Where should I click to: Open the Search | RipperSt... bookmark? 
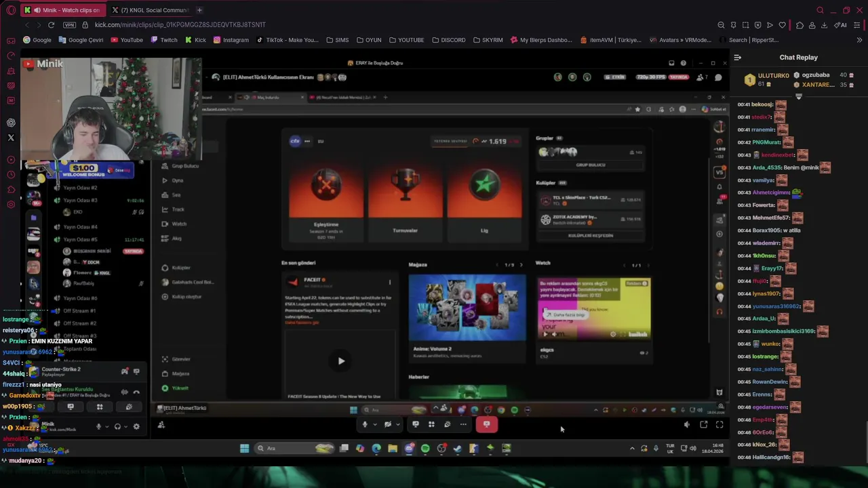click(x=749, y=40)
